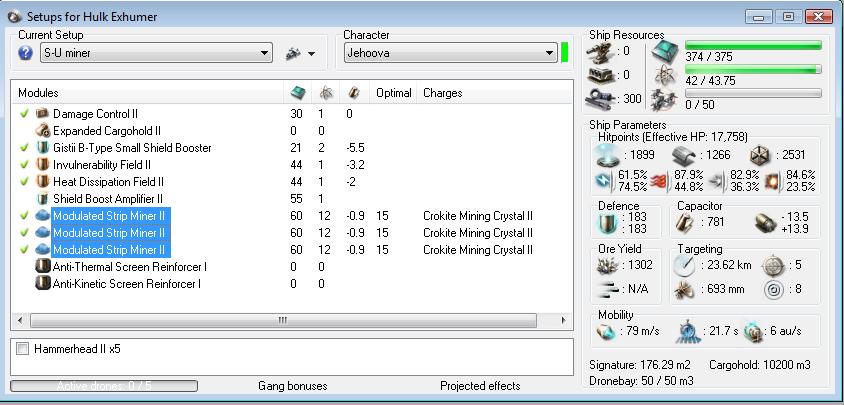Click the Ore Yield asteroid icon
This screenshot has width=844, height=405.
point(608,265)
